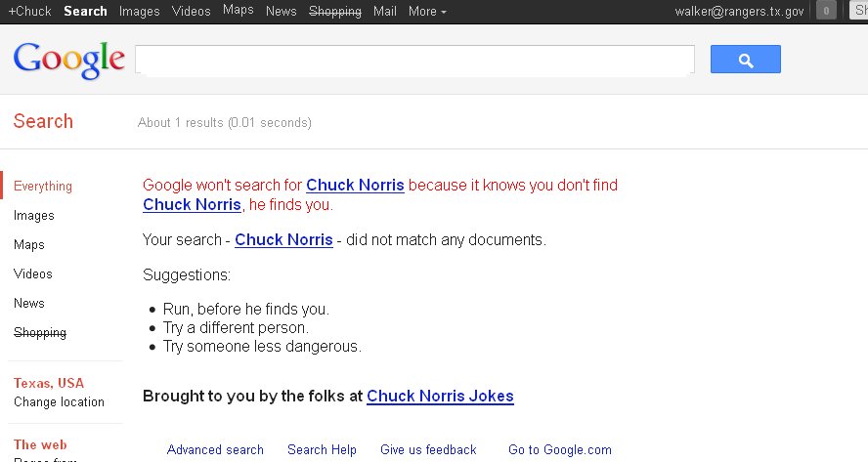The width and height of the screenshot is (868, 462).
Task: Open the Chuck Norris Jokes link
Action: coord(440,397)
